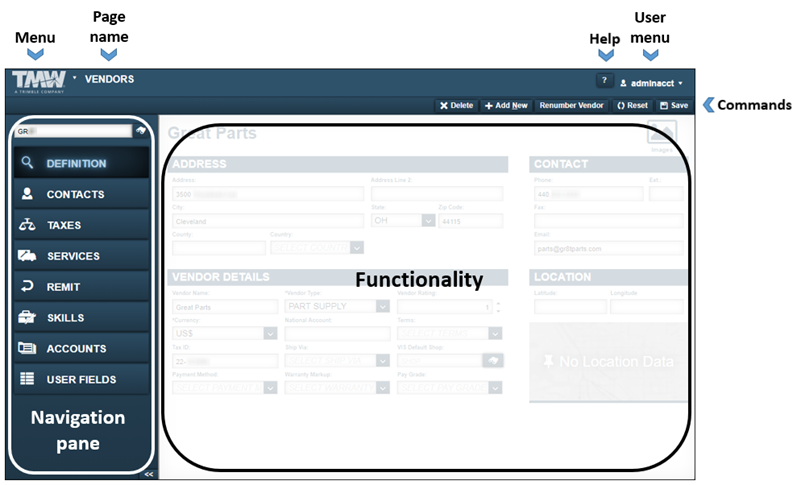Click the table icon next to User Fields

click(x=27, y=379)
